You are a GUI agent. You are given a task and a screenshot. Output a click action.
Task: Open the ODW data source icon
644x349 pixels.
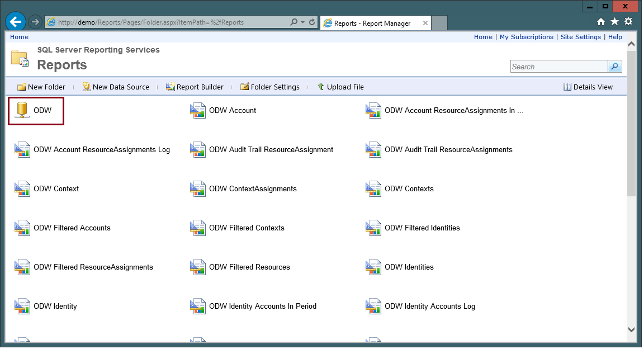[22, 110]
